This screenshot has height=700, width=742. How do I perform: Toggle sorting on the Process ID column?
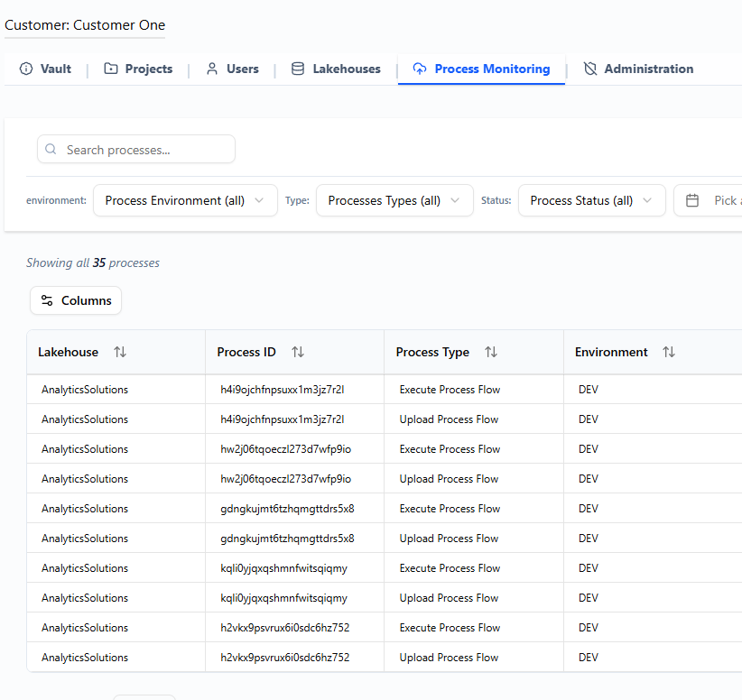[x=299, y=352]
